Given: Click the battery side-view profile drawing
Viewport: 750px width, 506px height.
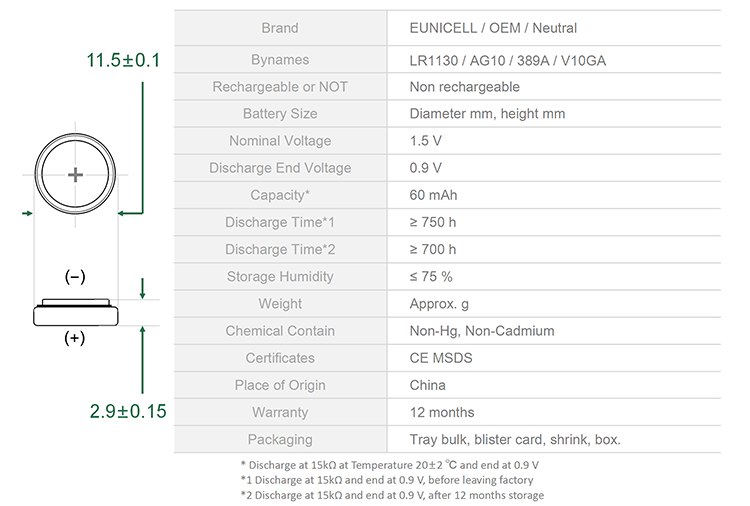Looking at the screenshot, I should pos(76,312).
